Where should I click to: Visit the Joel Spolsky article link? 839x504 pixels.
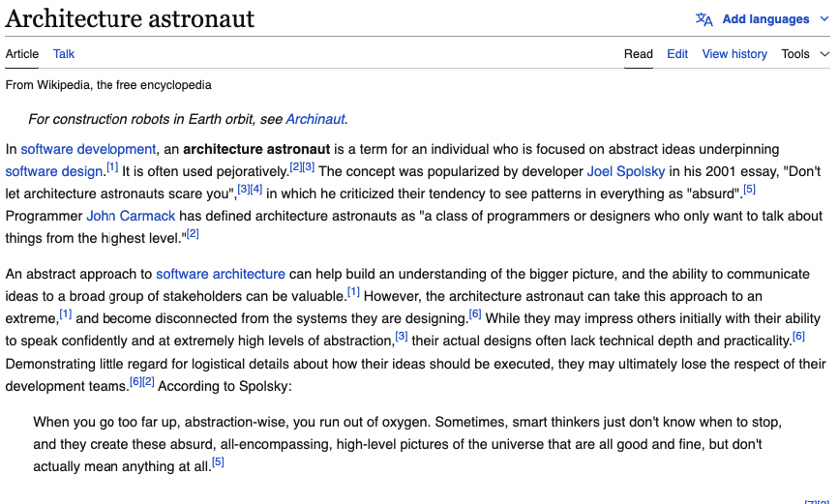pos(626,171)
